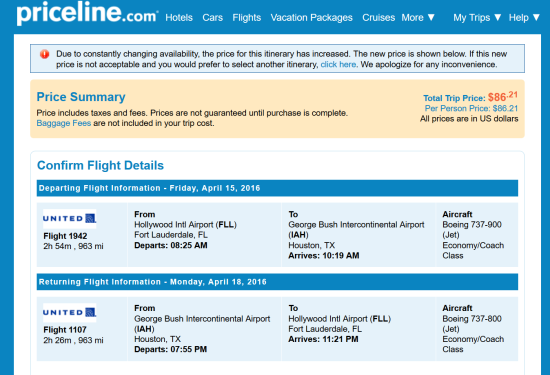The height and width of the screenshot is (375, 550).
Task: Click the Departing Flight Information header bar
Action: click(277, 188)
